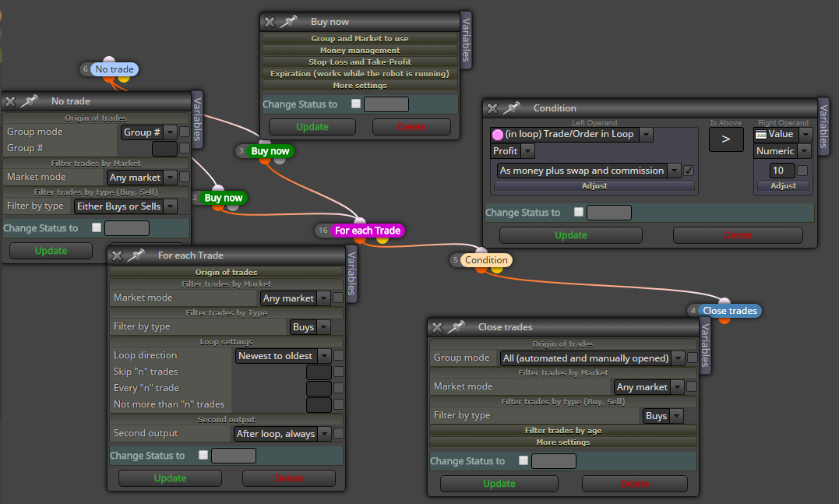Toggle checkbox beside Second output dropdown
Viewport: 839px width, 504px height.
(339, 433)
